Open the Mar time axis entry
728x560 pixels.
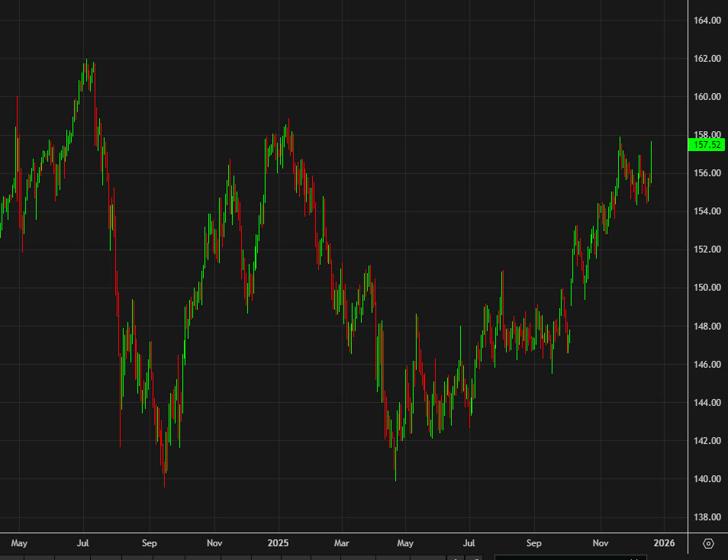(342, 543)
